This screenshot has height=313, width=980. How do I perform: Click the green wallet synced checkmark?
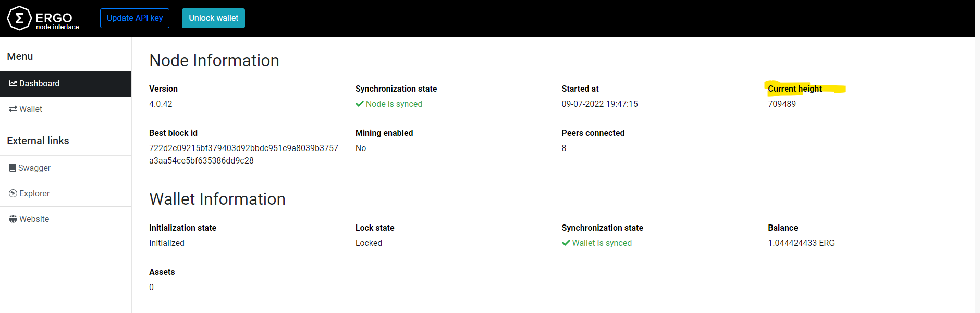click(x=566, y=243)
